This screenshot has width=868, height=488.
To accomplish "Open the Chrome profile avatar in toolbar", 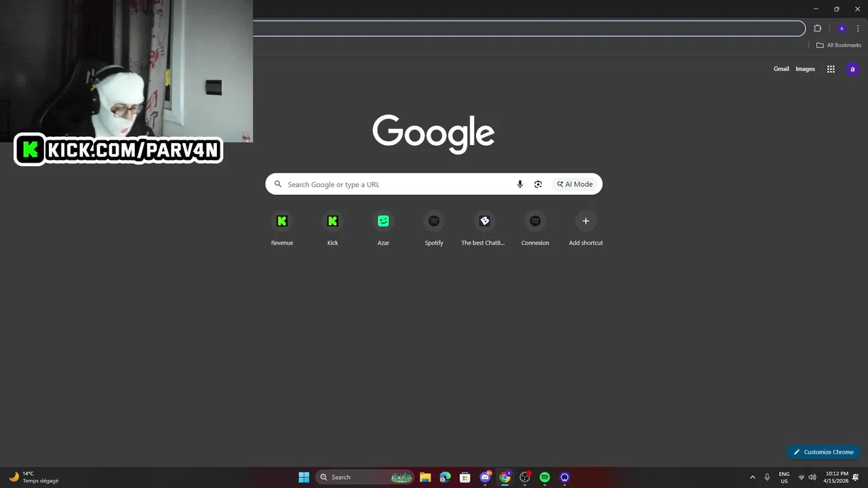I will (x=842, y=28).
